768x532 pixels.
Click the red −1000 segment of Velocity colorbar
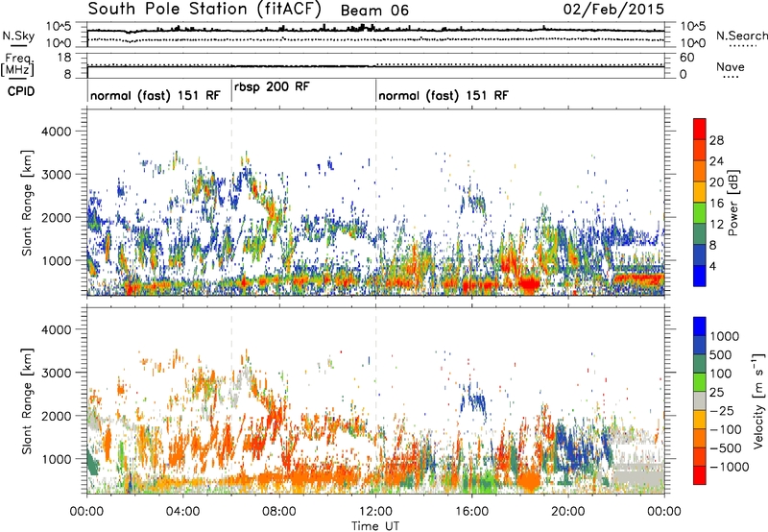700,475
